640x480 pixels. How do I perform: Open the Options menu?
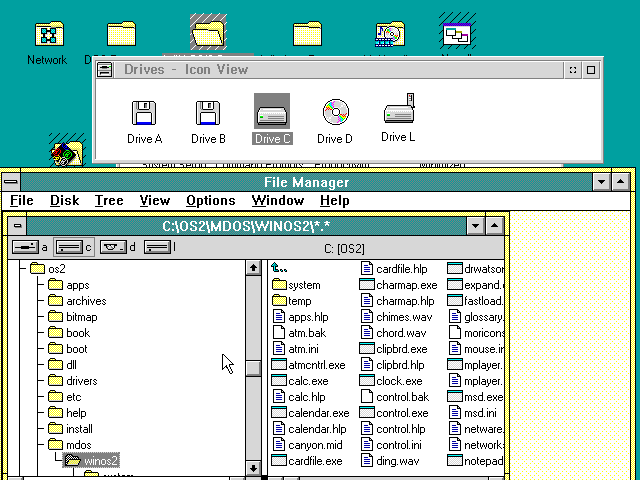coord(211,201)
